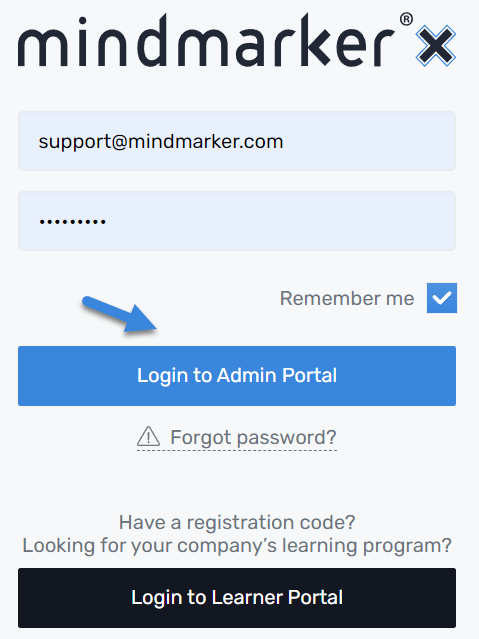Viewport: 479px width, 639px height.
Task: Click the mindmarker wordmark logo
Action: tap(207, 41)
